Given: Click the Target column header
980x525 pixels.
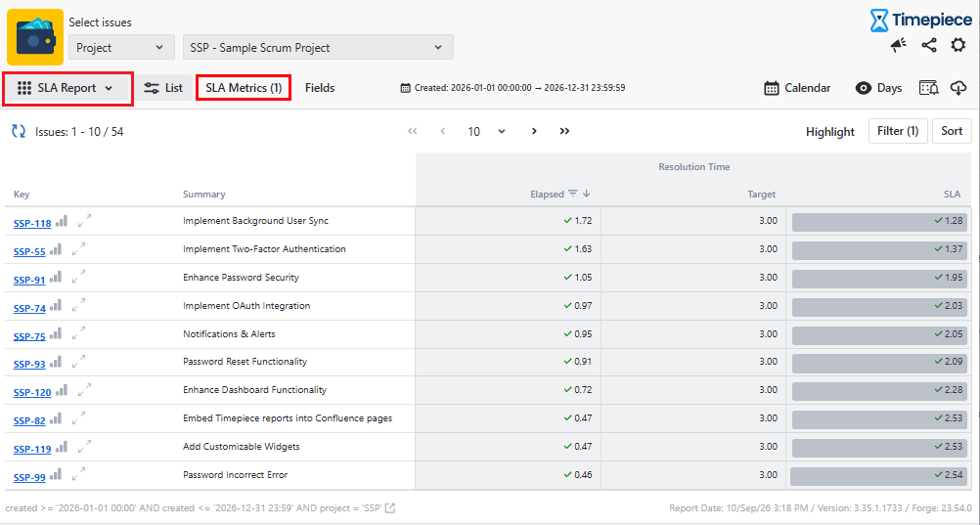Looking at the screenshot, I should [x=761, y=195].
